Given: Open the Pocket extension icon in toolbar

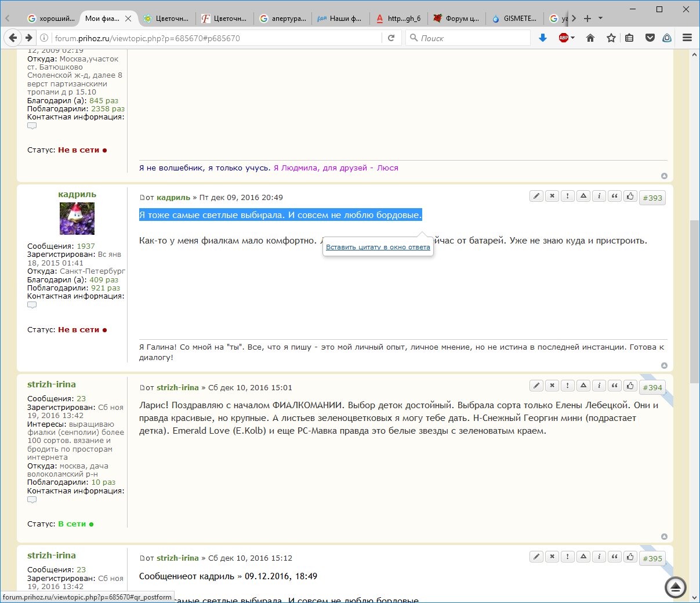Looking at the screenshot, I should point(650,38).
